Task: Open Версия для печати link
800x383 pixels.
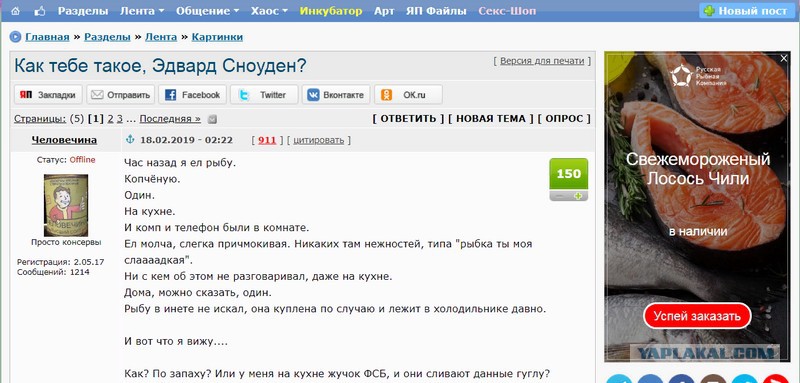Action: pos(542,61)
